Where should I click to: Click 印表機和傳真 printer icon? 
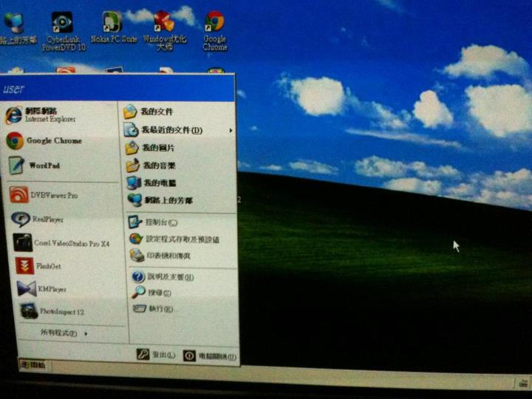point(137,255)
